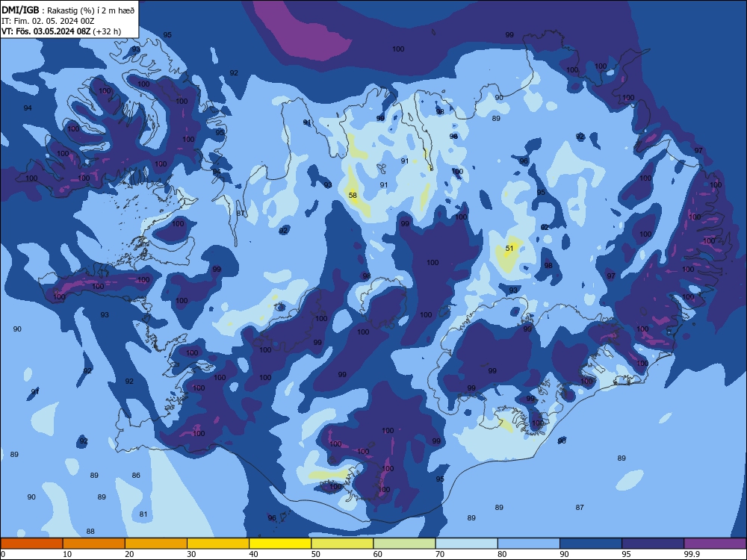
Task: Click the light green 60–70 legend swatch
Action: [404, 544]
